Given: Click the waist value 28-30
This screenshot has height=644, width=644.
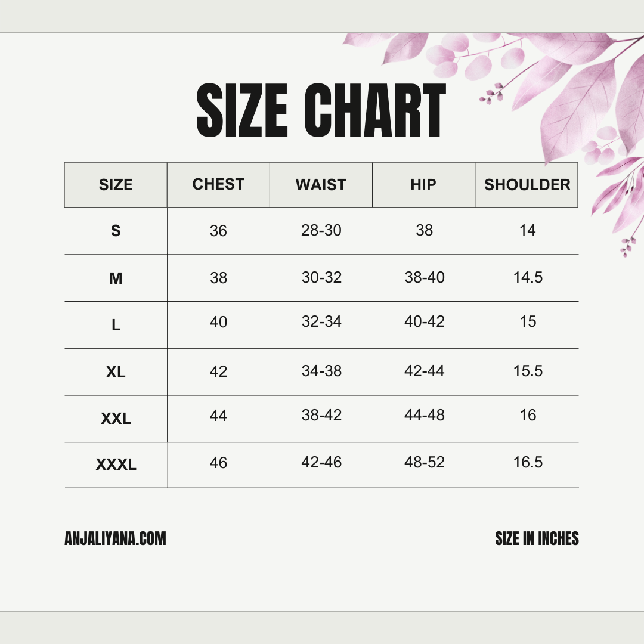Looking at the screenshot, I should pos(321,230).
